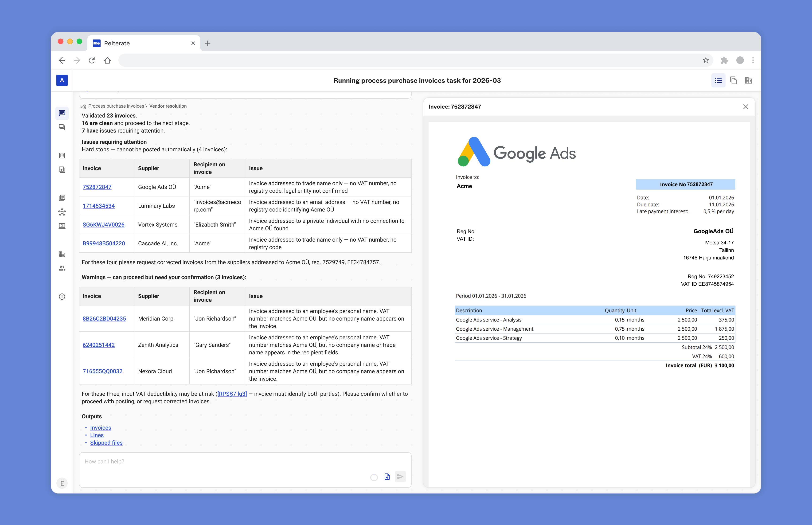Viewport: 812px width, 525px height.
Task: Open invoice link 6240251442
Action: tap(98, 345)
